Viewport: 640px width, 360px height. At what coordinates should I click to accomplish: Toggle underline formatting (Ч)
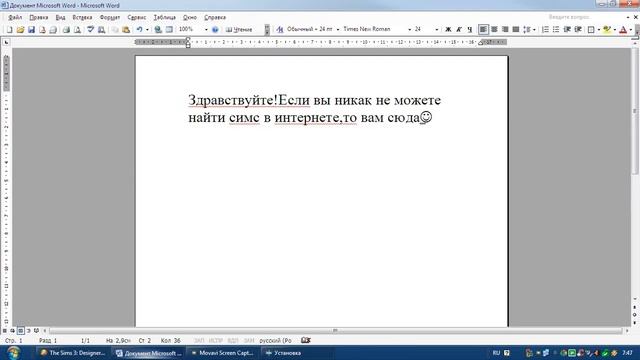[x=470, y=29]
